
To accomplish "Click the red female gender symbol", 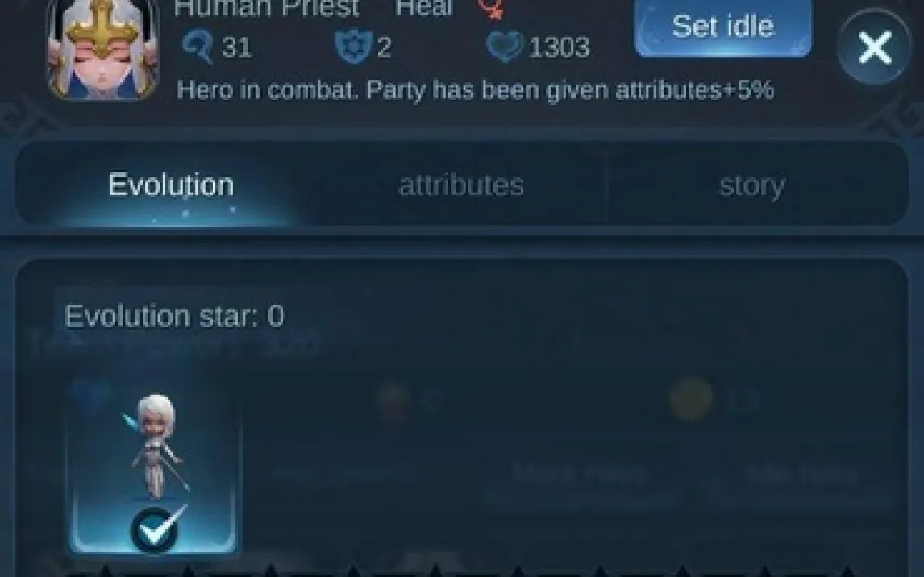I will [x=490, y=8].
